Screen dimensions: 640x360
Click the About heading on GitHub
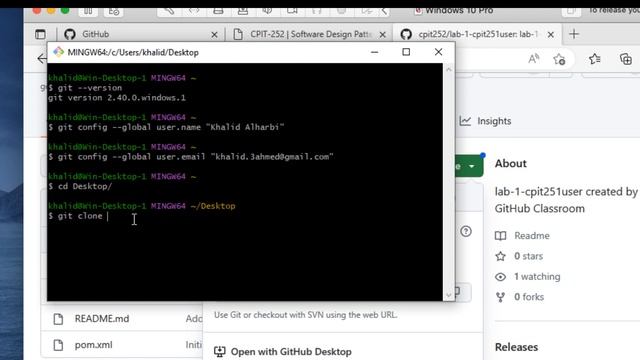(511, 163)
